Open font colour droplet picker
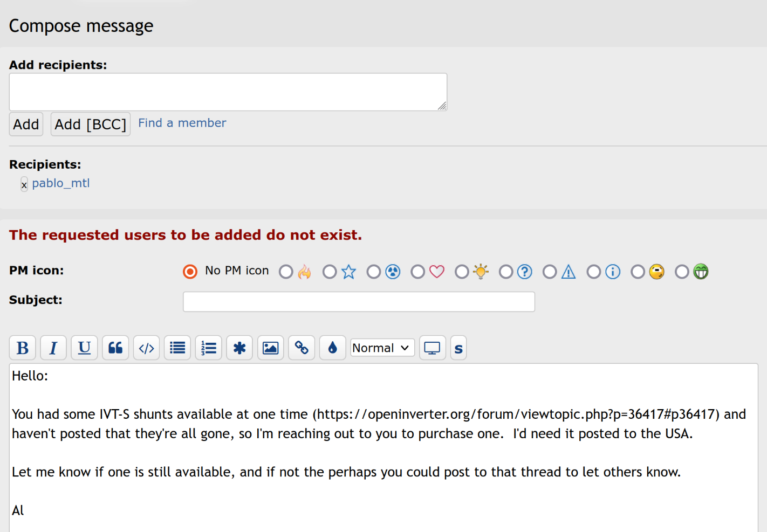 332,348
